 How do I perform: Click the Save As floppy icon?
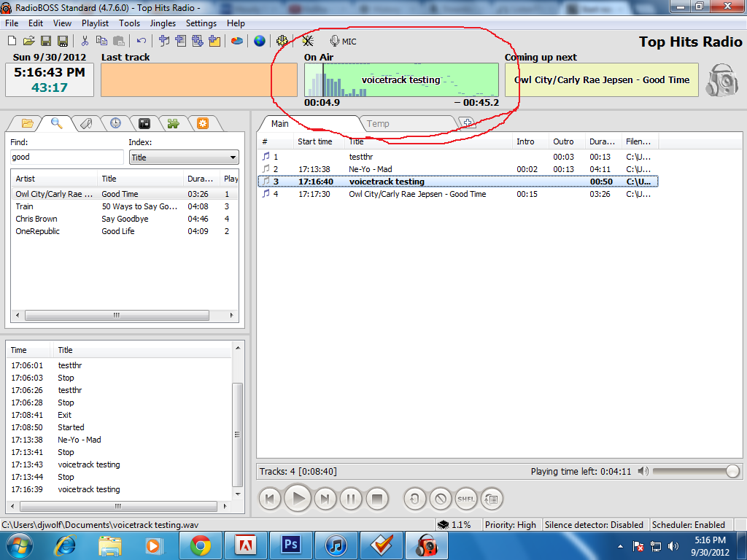pyautogui.click(x=63, y=41)
